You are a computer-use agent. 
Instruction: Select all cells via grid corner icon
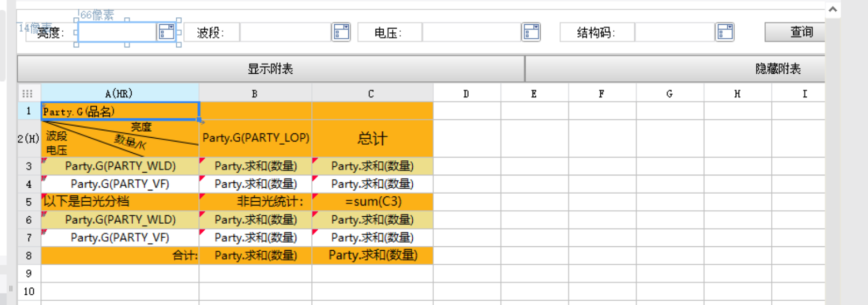pyautogui.click(x=28, y=94)
